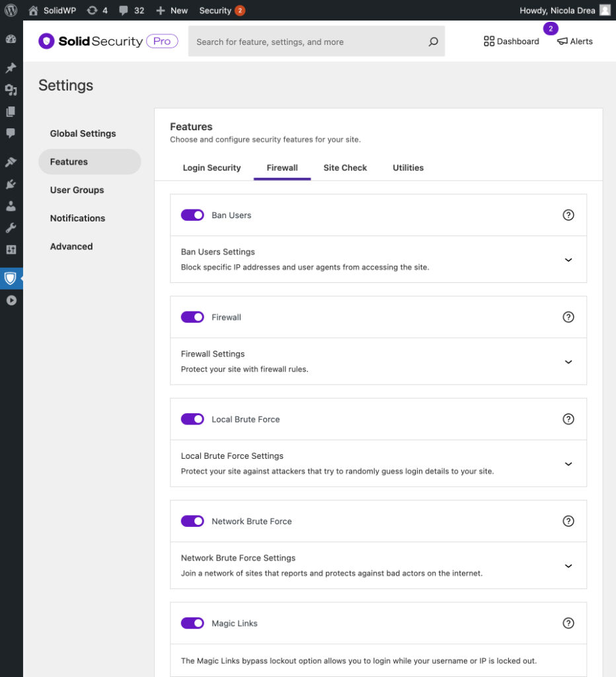
Task: Click the help icon for Ban Users
Action: click(568, 215)
